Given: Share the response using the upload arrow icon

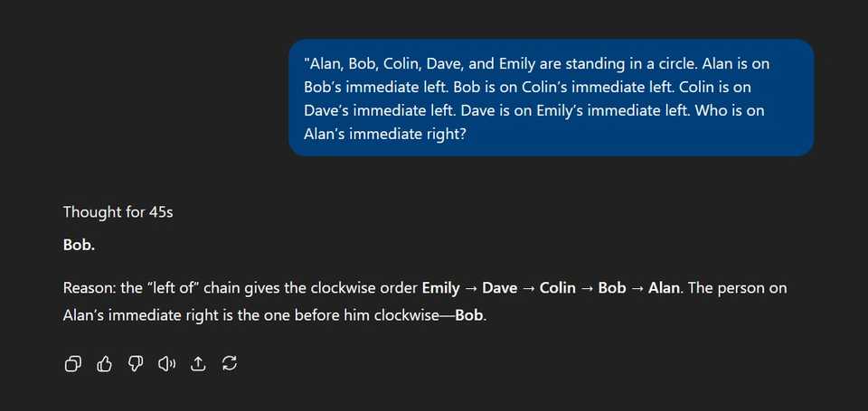Looking at the screenshot, I should coord(198,364).
